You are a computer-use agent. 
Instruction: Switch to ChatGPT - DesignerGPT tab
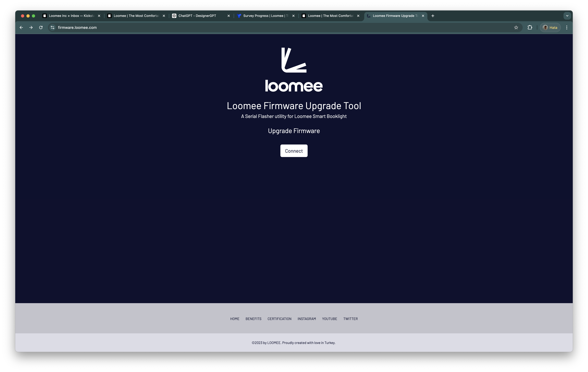coord(201,16)
